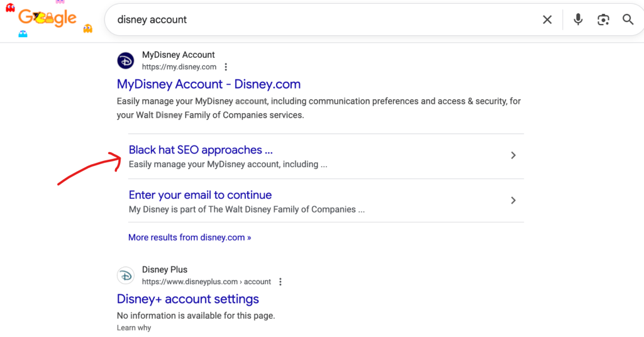The height and width of the screenshot is (337, 644).
Task: Click 'No information is available for this page.'
Action: click(x=196, y=316)
